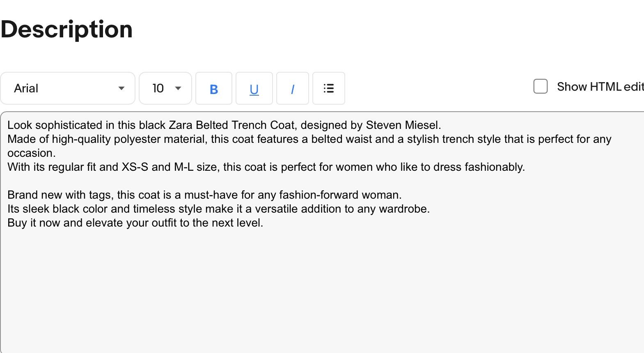Screen dimensions: 644x353
Task: Click the word 'occasion.' in the description
Action: tap(31, 153)
